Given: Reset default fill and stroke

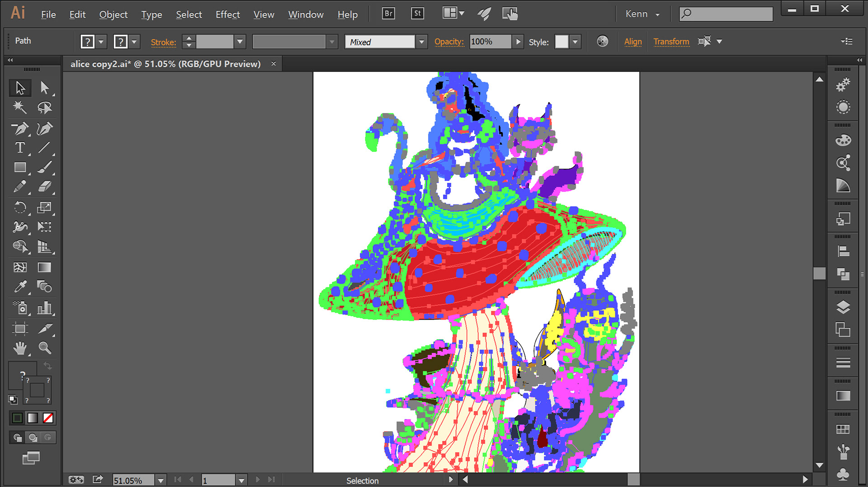Looking at the screenshot, I should coord(13,399).
